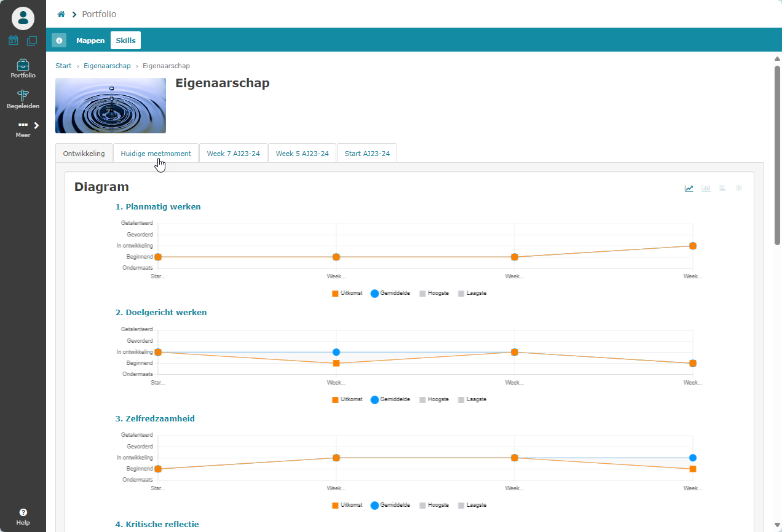Screen dimensions: 782x532
Task: Click the page scrollbar up arrow
Action: (777, 58)
